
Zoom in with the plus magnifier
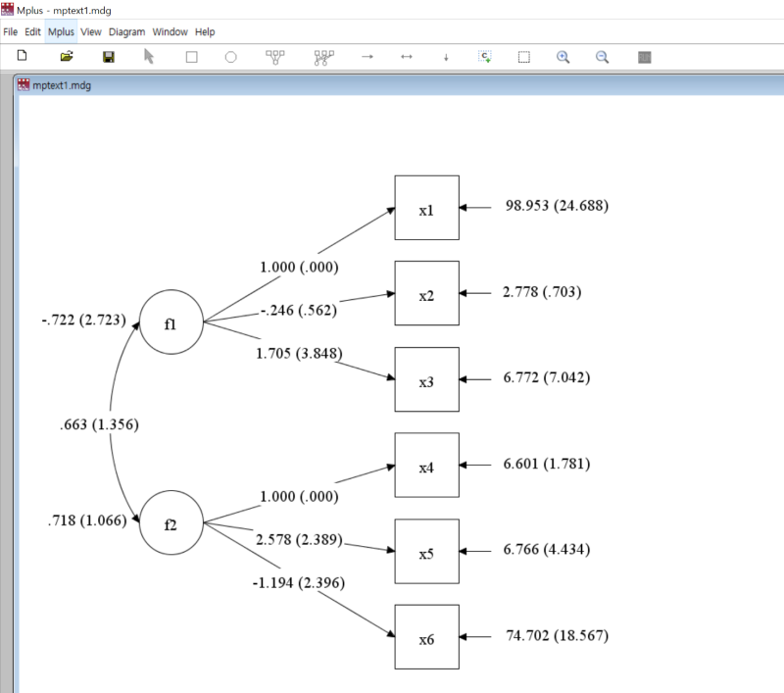click(563, 57)
